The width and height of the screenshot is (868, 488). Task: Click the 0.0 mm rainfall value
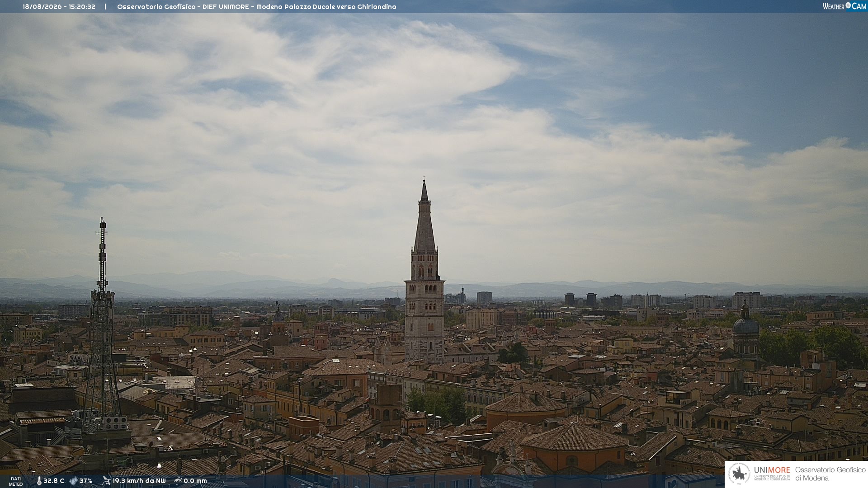click(x=195, y=481)
